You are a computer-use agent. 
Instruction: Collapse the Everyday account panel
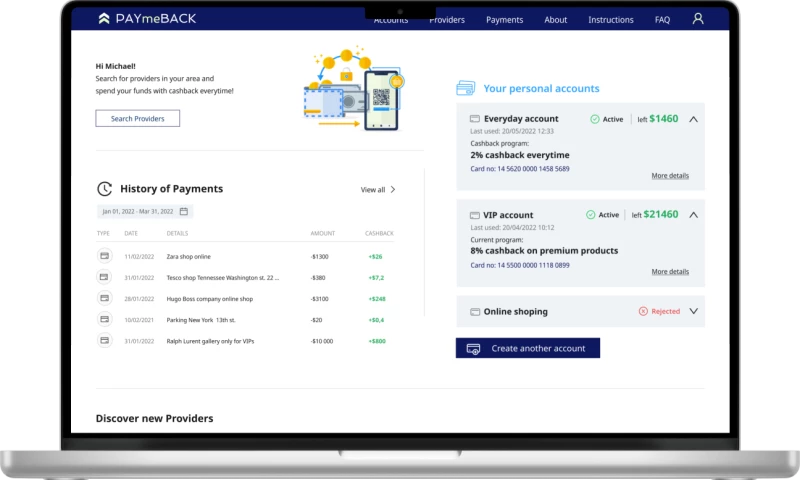click(693, 119)
